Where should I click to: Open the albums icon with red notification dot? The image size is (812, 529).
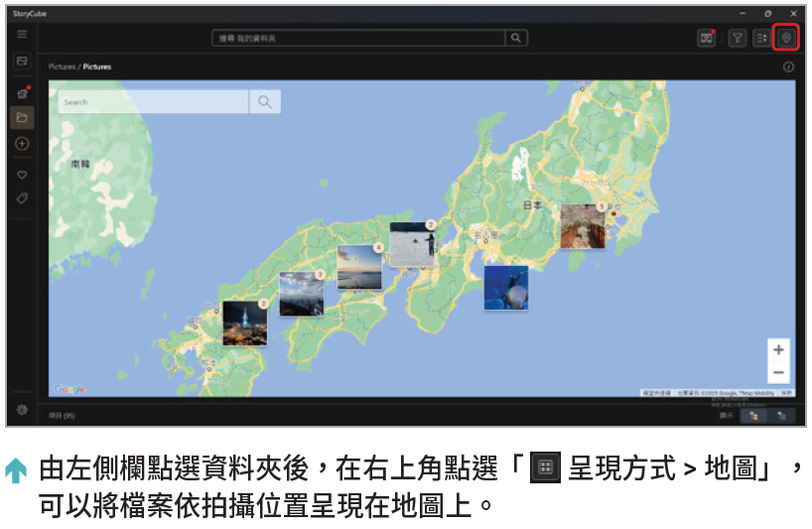(22, 92)
